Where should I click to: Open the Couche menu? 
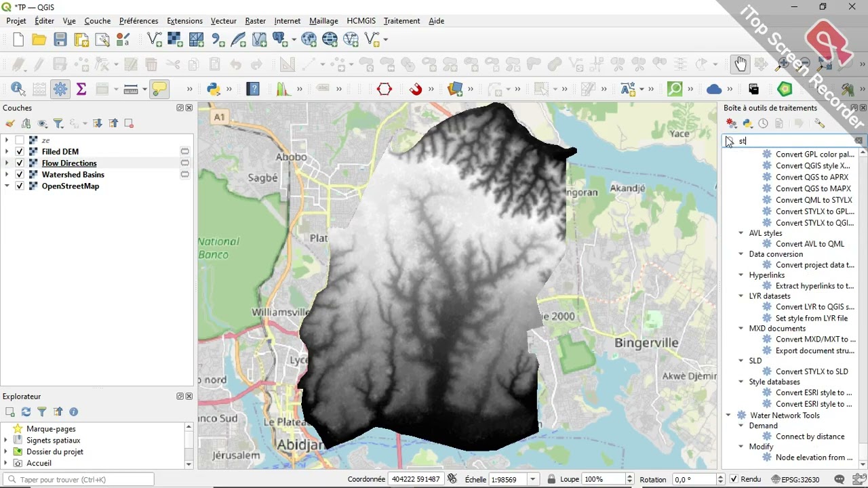point(98,21)
